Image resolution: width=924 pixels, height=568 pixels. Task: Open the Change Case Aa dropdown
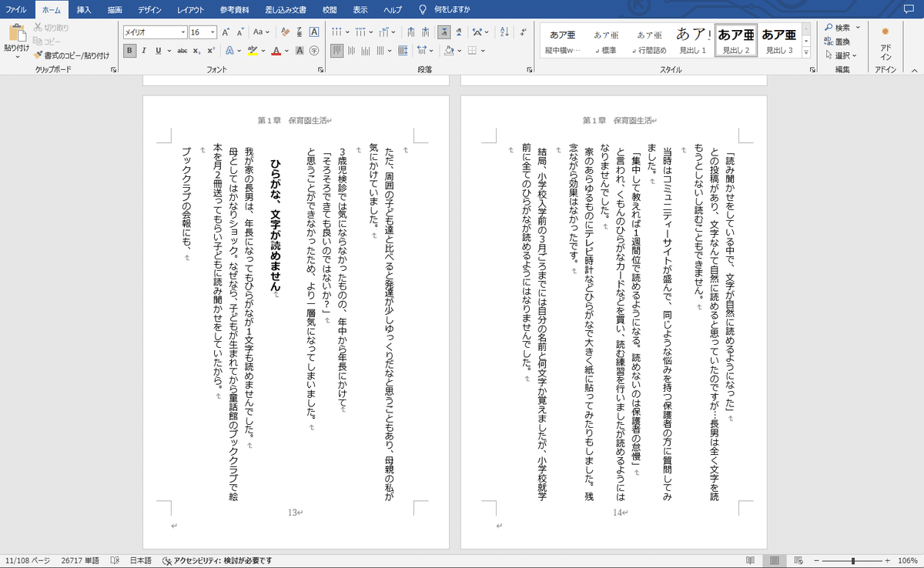(262, 32)
